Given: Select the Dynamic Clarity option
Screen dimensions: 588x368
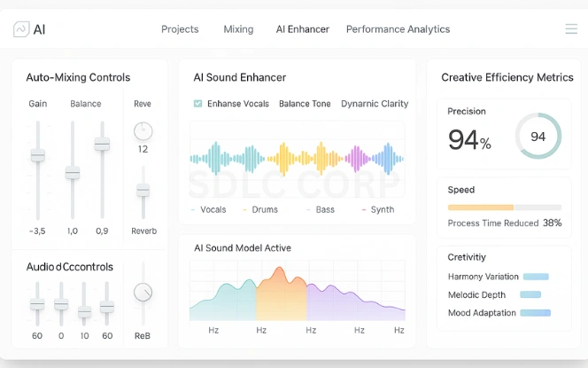Looking at the screenshot, I should [x=375, y=104].
